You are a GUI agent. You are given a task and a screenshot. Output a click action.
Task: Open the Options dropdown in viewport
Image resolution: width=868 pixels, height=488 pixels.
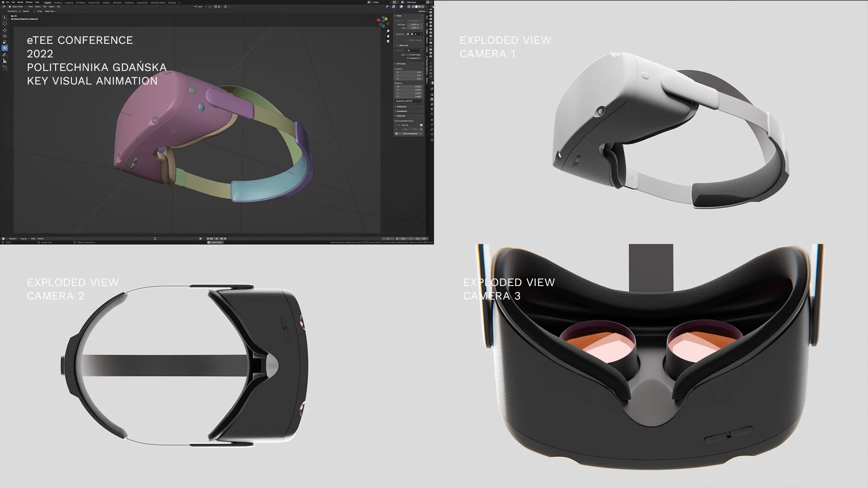(x=423, y=11)
